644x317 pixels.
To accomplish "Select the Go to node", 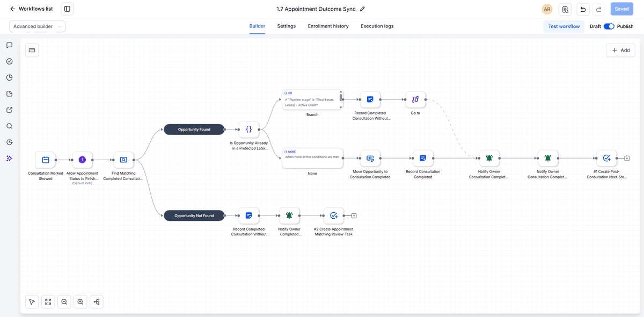I will tap(415, 99).
